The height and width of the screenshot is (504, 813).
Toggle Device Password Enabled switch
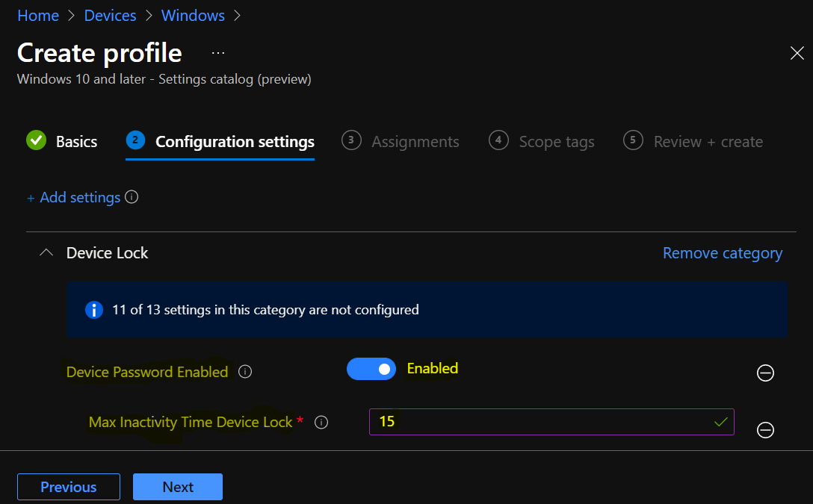[371, 369]
